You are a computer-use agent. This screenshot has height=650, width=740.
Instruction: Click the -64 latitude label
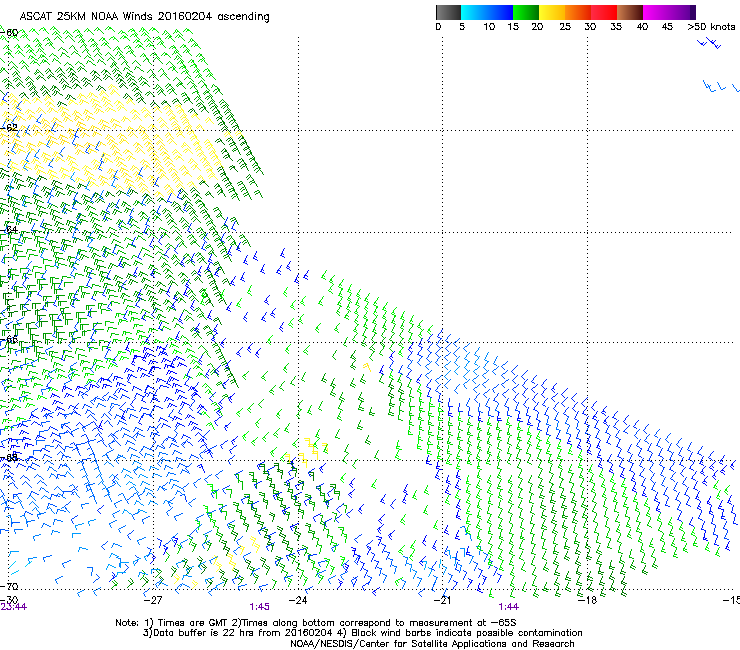coord(9,230)
